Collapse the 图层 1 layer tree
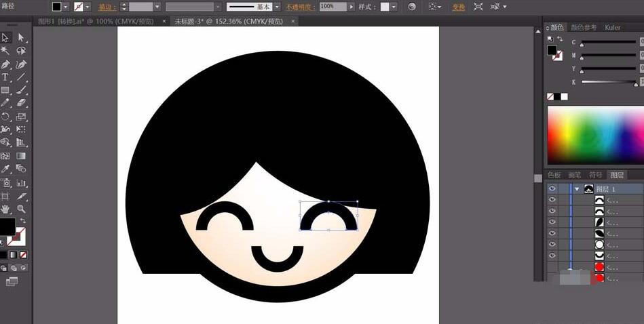The image size is (644, 324). 577,189
